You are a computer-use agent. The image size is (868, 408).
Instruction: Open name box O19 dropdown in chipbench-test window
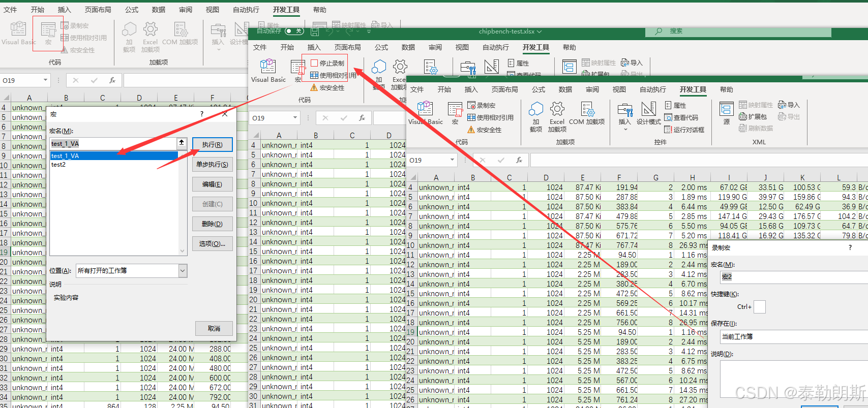[x=295, y=118]
